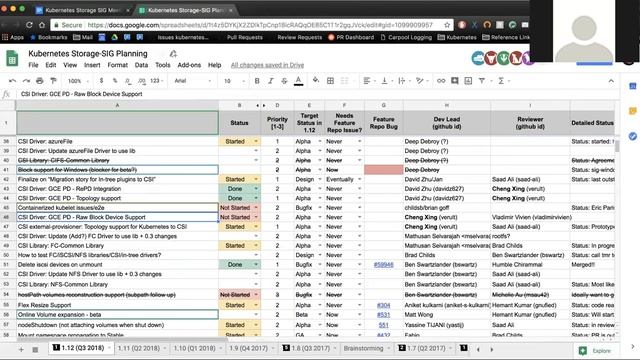Click All changes saved in Drive link
Viewport: 640px width, 360px height.
point(267,65)
